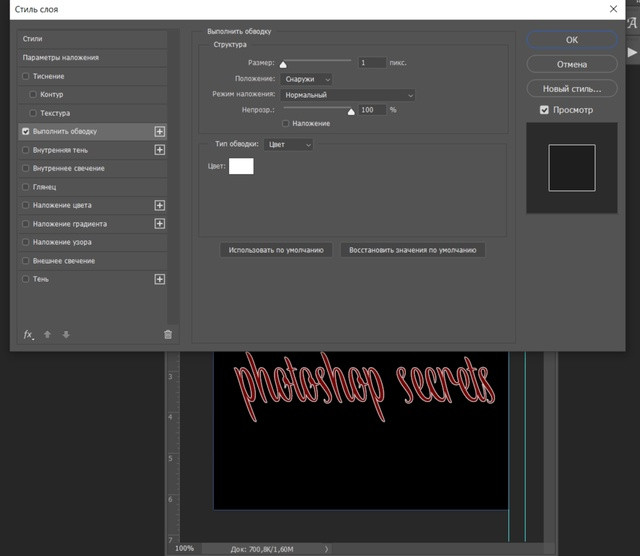The width and height of the screenshot is (640, 556).
Task: Uncheck the Выполнить обводку checkbox
Action: (26, 131)
